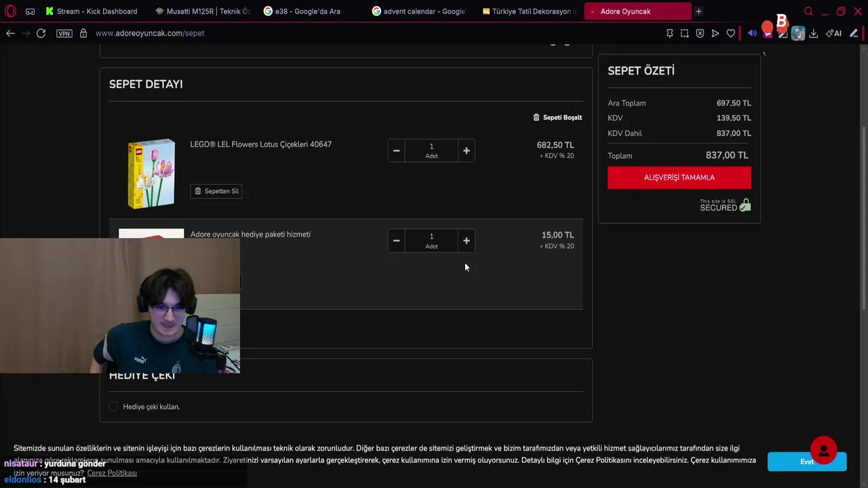868x488 pixels.
Task: Increase hediye paketi quantity with plus
Action: click(x=466, y=241)
